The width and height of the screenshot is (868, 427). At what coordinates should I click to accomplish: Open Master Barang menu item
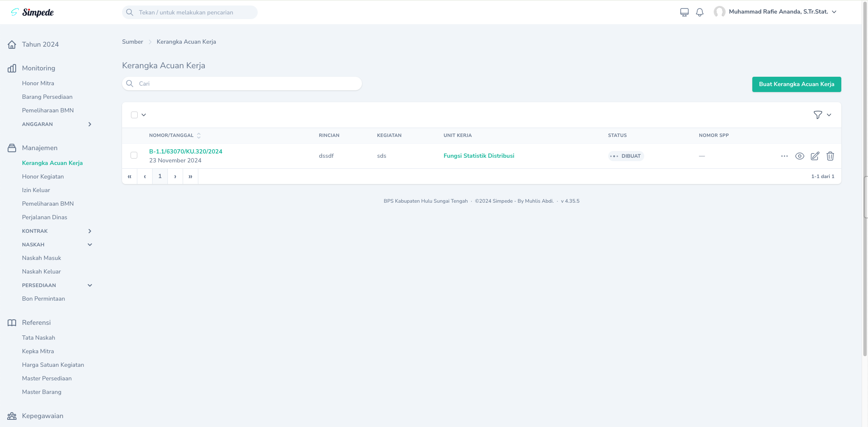pos(42,392)
